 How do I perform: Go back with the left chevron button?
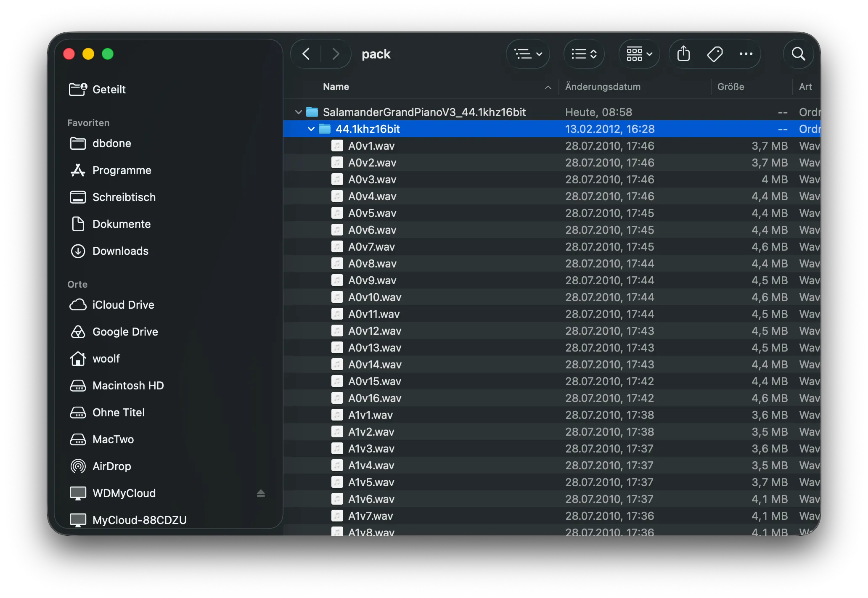click(306, 54)
